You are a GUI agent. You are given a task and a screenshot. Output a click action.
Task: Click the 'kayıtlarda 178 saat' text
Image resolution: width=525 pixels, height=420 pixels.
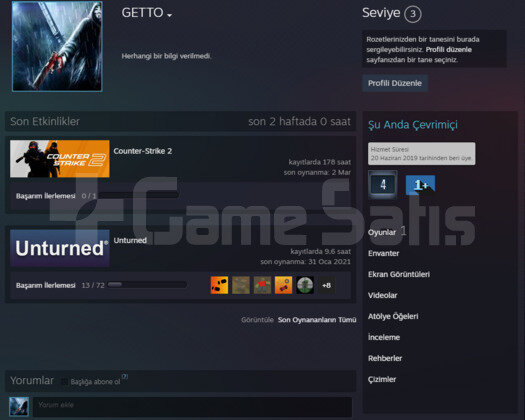[x=320, y=162]
